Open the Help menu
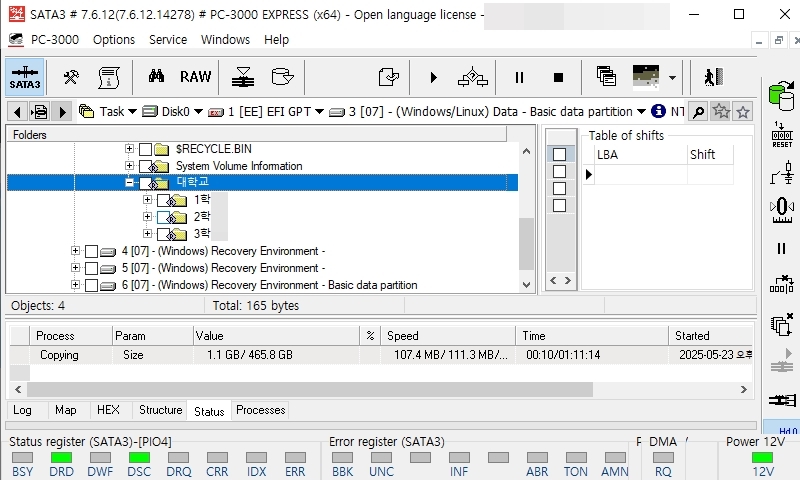 277,40
